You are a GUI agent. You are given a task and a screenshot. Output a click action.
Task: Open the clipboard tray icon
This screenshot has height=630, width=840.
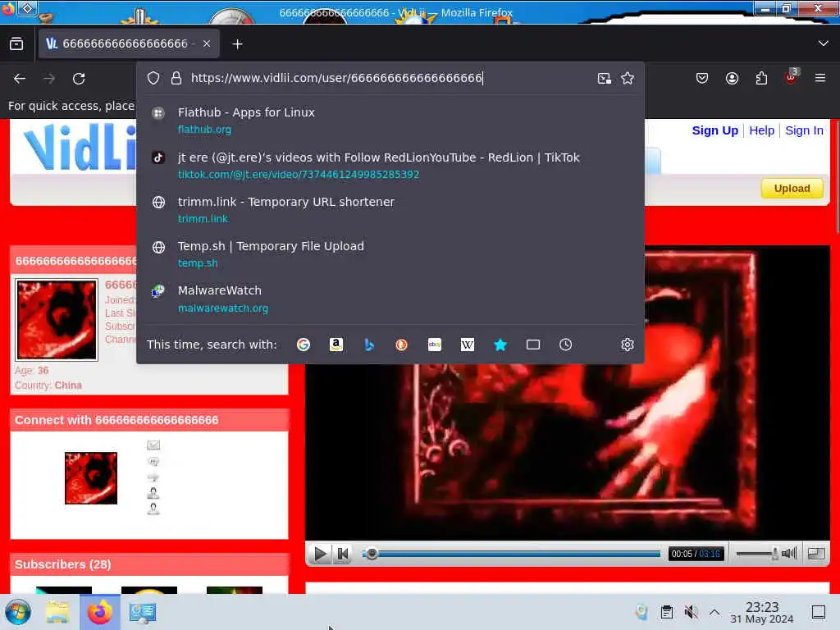[x=666, y=612]
